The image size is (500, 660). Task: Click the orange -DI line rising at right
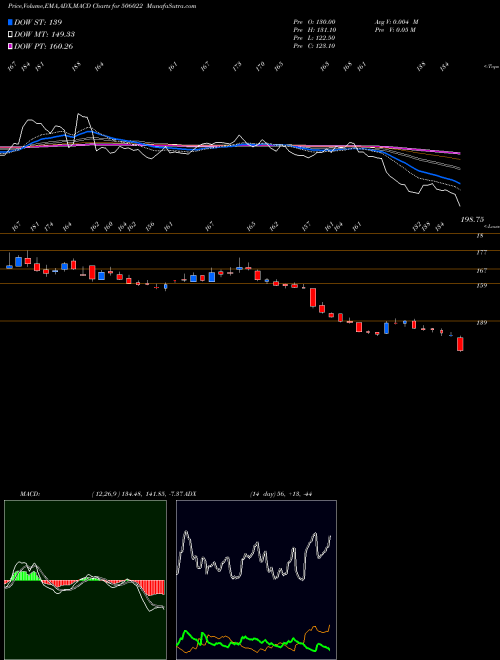point(316,628)
